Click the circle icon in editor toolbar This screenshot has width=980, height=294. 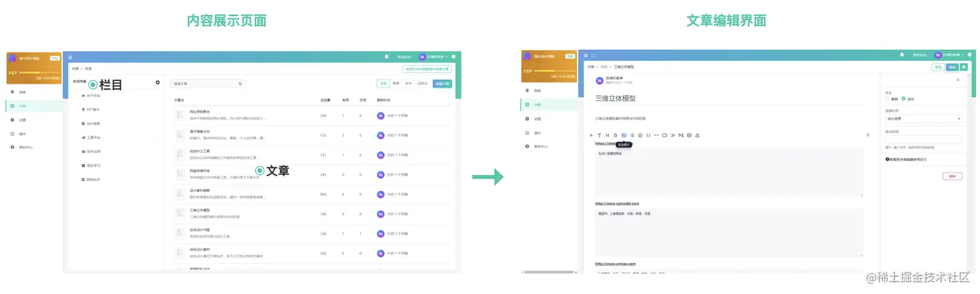pyautogui.click(x=640, y=135)
